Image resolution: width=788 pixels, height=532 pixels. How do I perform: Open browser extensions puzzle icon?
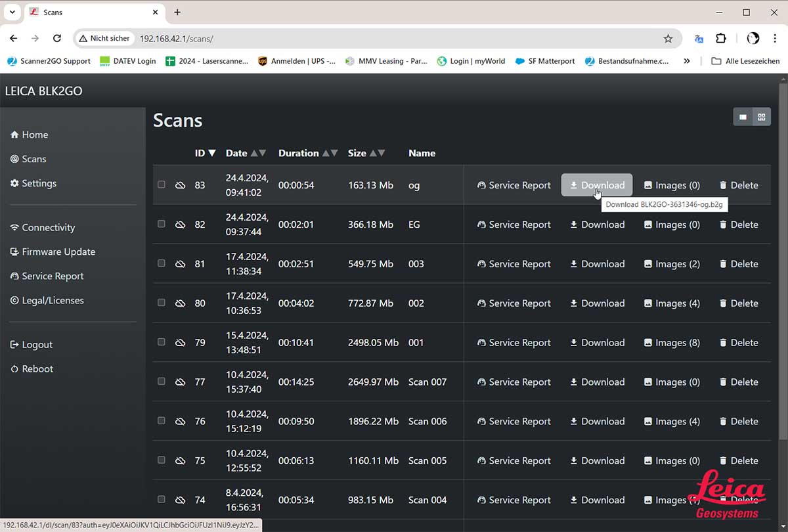720,39
